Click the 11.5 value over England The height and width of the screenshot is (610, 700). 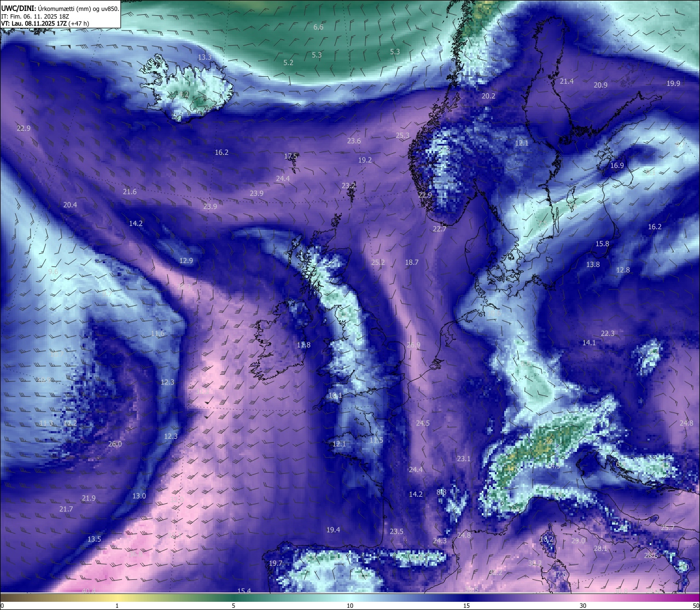376,440
